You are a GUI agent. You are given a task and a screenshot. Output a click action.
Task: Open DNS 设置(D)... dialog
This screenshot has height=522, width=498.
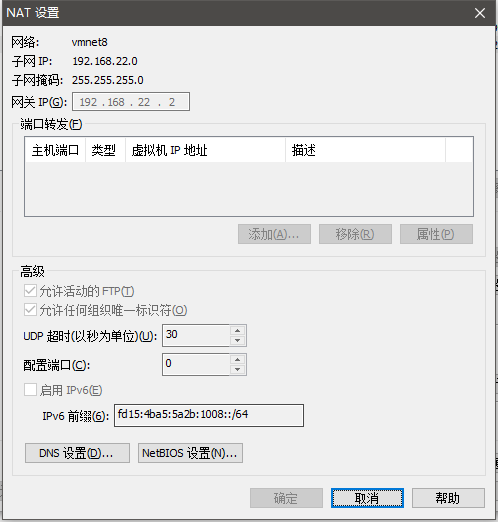click(77, 453)
